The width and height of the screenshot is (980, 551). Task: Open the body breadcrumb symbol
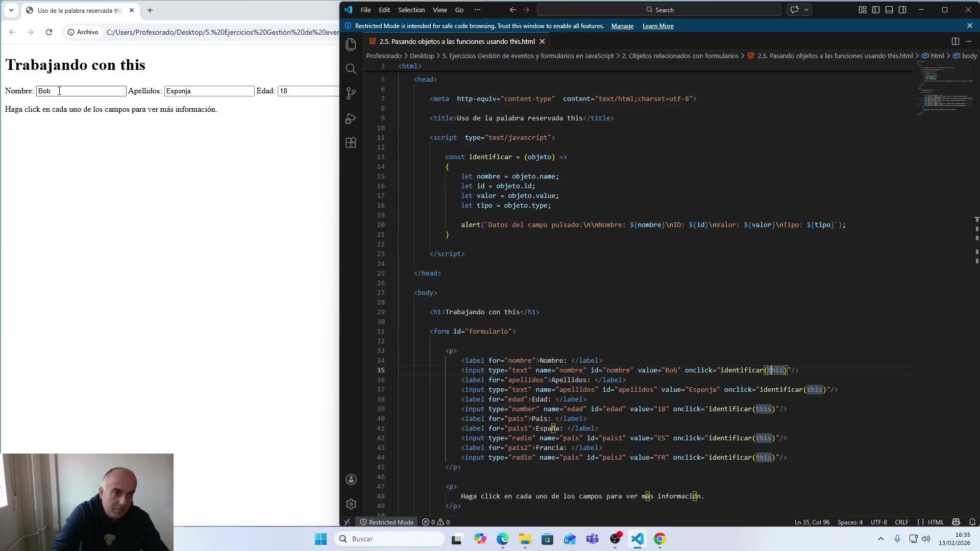(x=965, y=56)
